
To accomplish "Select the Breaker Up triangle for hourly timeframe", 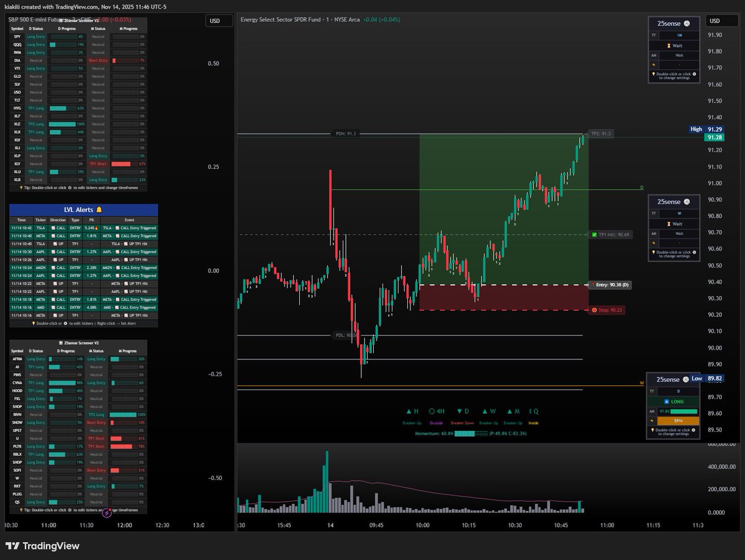I will pos(409,411).
